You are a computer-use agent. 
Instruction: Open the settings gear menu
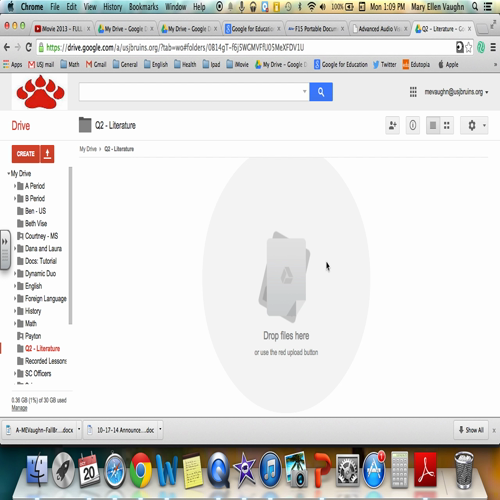(x=474, y=125)
